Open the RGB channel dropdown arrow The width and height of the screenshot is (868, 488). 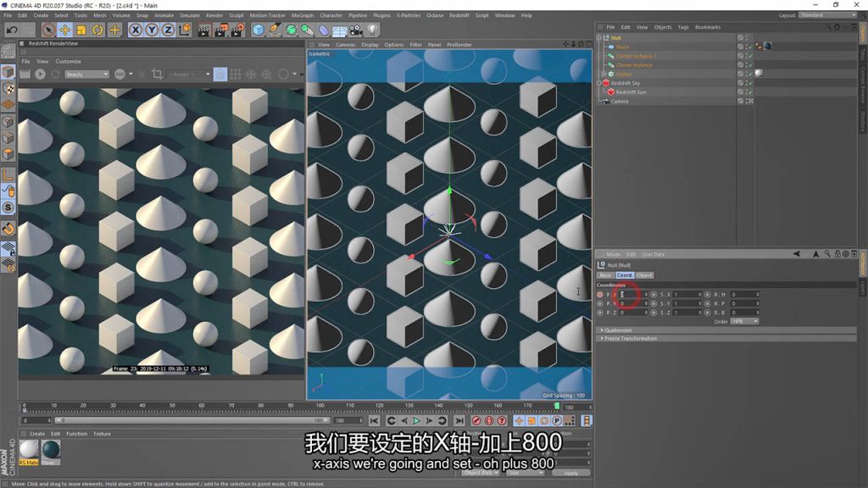coord(131,74)
